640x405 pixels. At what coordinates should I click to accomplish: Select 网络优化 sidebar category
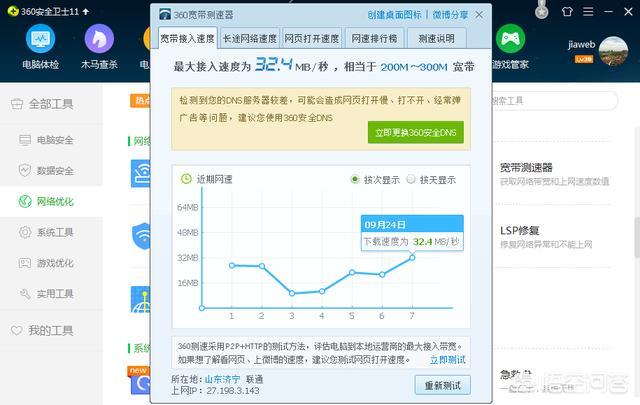click(51, 201)
